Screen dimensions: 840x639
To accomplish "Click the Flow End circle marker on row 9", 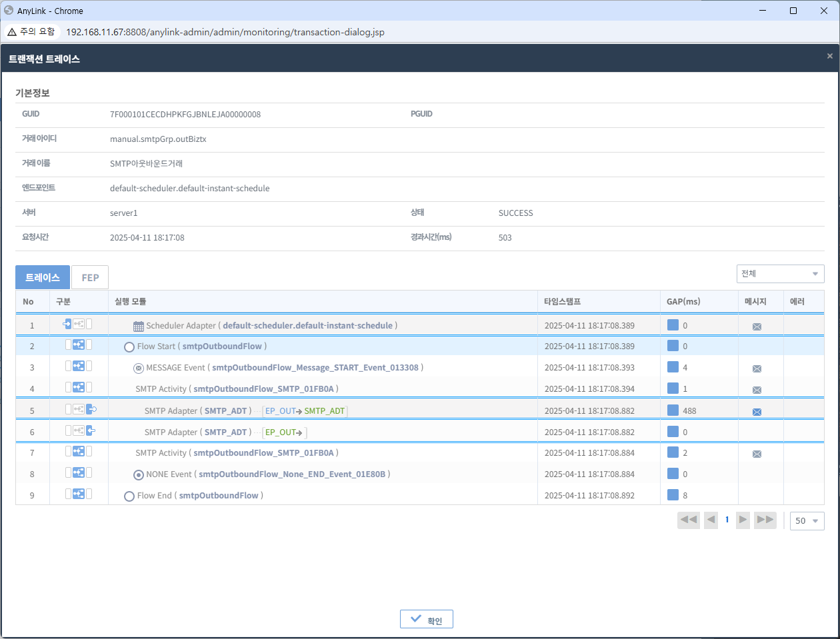I will click(129, 494).
